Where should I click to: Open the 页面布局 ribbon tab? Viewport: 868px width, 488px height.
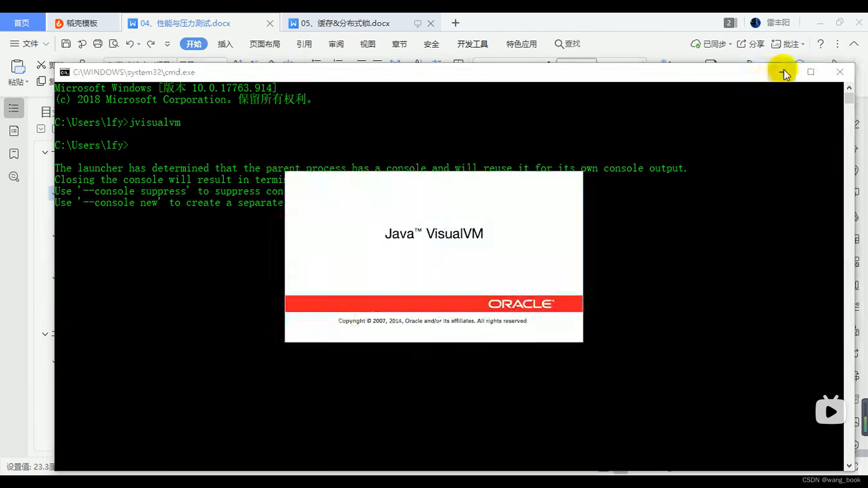click(x=265, y=44)
